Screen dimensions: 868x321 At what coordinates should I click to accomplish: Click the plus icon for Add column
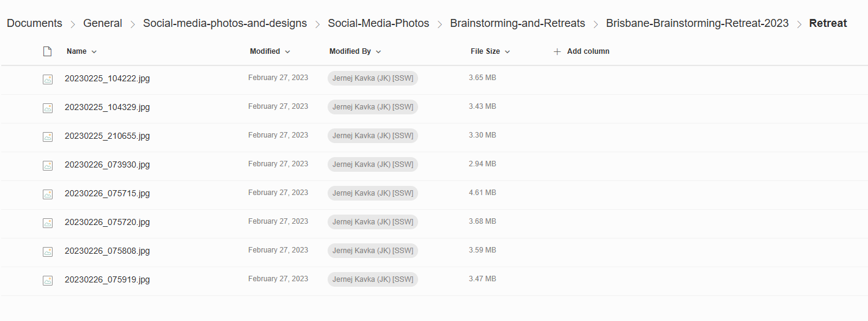(557, 52)
